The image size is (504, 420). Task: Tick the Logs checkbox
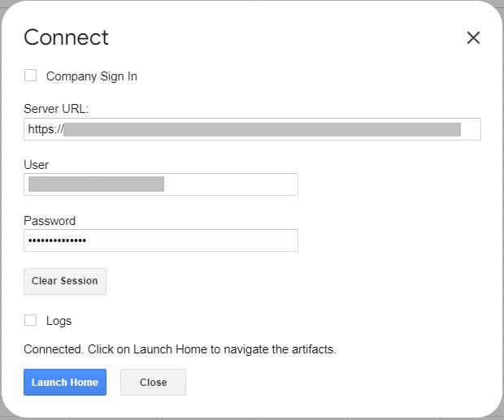pyautogui.click(x=31, y=320)
